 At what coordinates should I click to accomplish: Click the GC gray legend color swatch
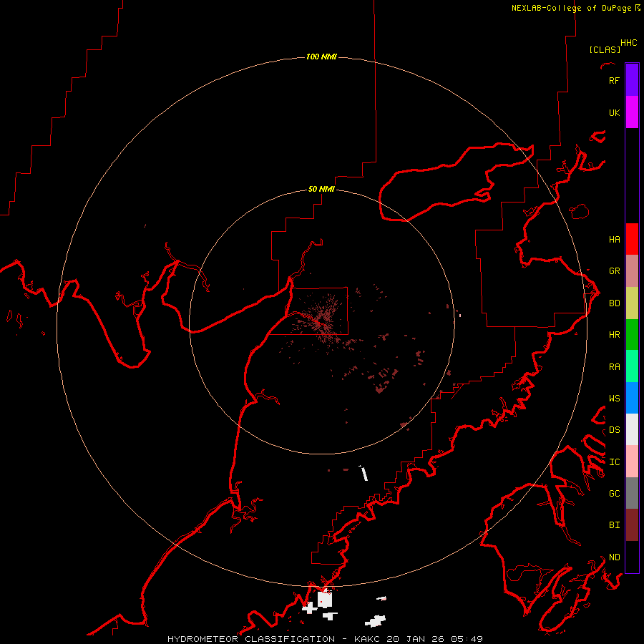632,493
